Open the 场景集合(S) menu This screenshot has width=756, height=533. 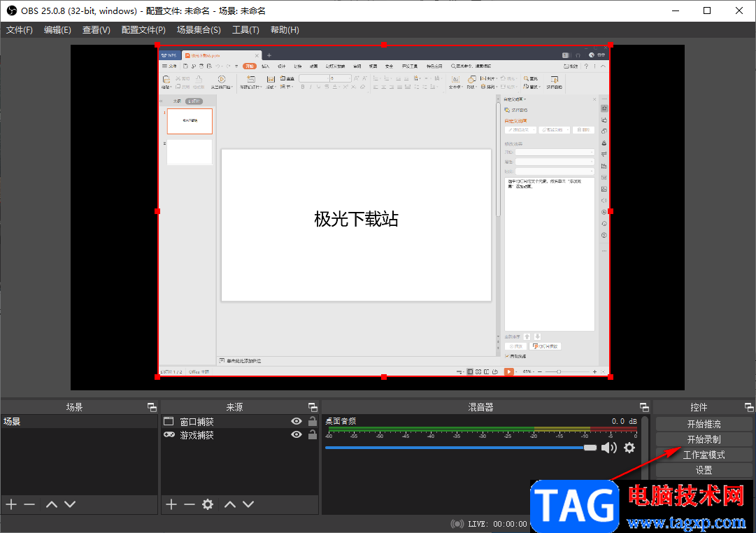point(199,30)
